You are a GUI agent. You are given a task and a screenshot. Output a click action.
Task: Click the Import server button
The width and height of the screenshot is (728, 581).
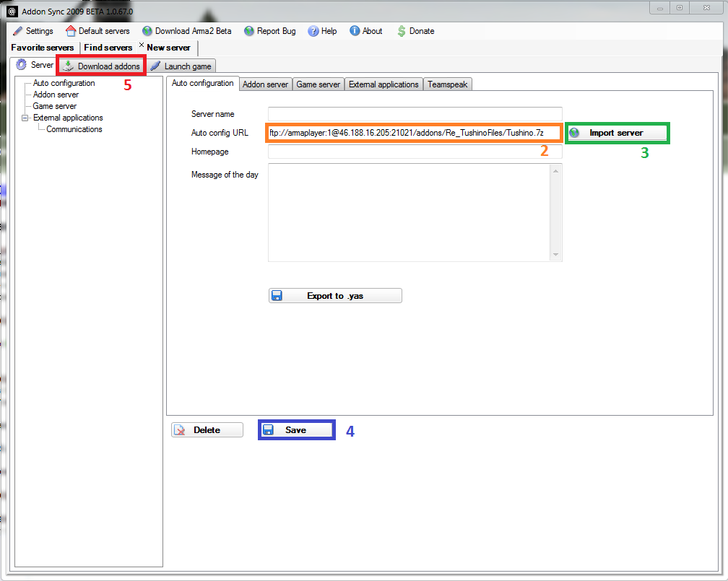coord(617,133)
